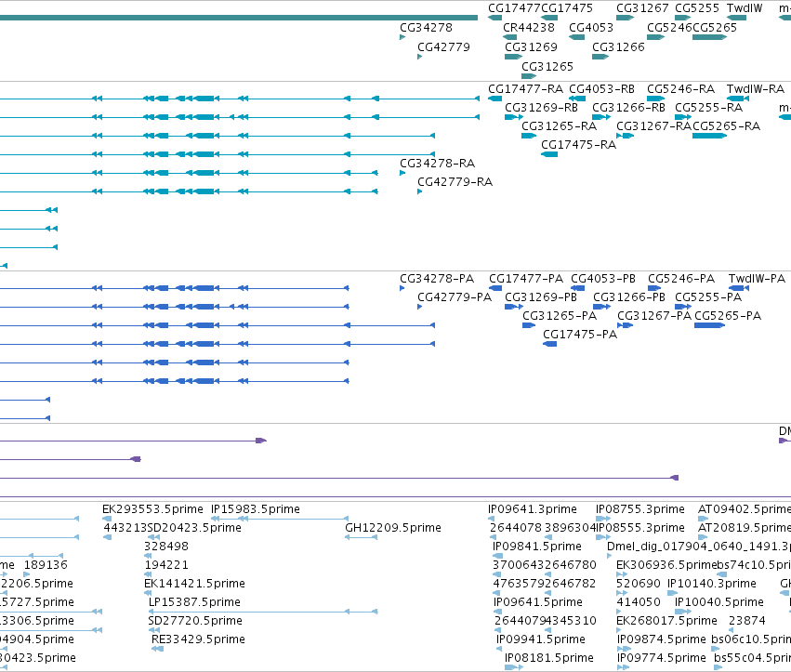This screenshot has height=672, width=791.
Task: Select the CG17477 gene label
Action: [x=514, y=8]
